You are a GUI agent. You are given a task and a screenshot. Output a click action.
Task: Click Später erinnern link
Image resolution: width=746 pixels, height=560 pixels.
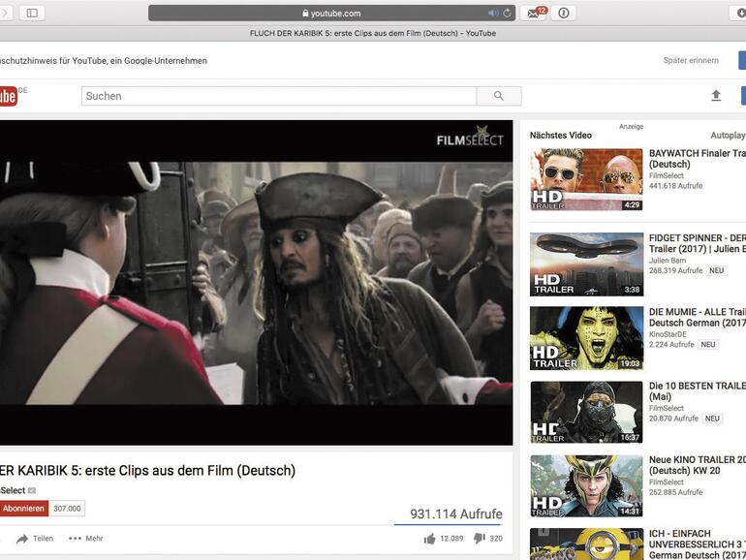(x=691, y=60)
